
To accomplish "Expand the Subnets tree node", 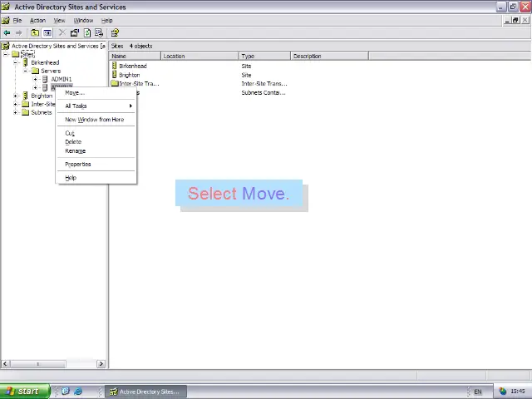I will pos(16,112).
